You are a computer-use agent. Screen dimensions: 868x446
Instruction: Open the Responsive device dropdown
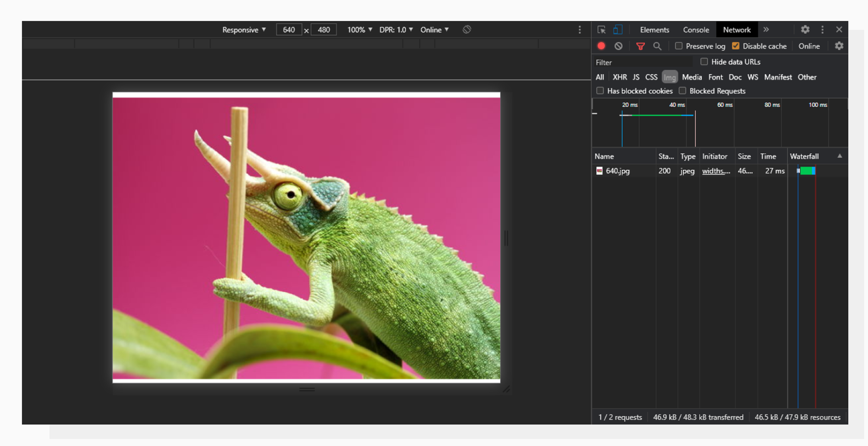coord(243,29)
